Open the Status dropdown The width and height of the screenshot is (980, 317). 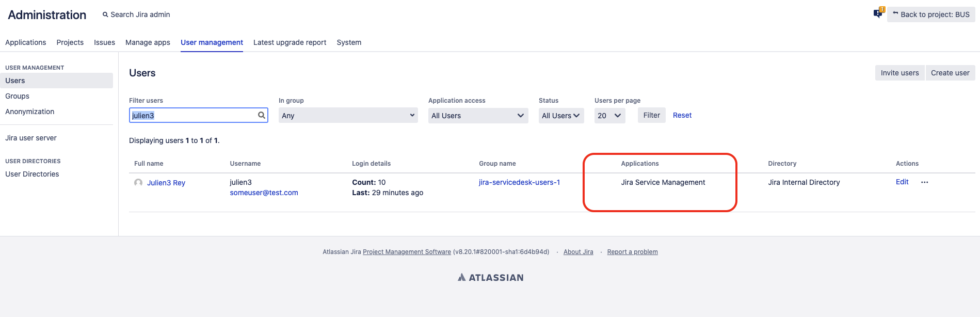[561, 115]
